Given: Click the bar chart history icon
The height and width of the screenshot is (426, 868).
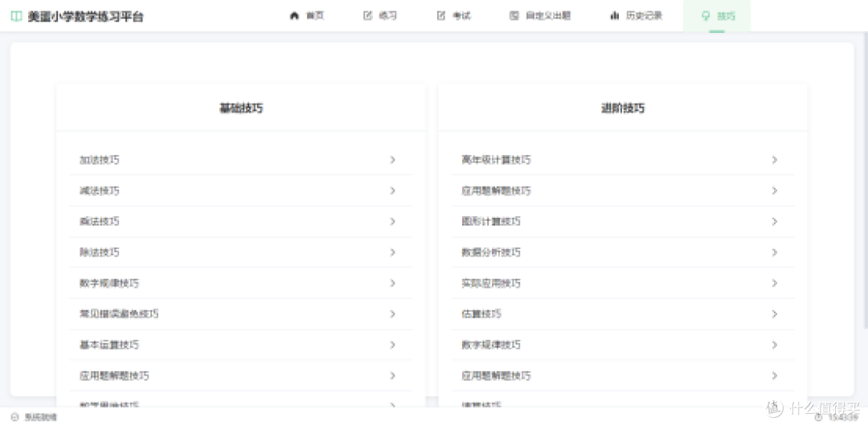Looking at the screenshot, I should (x=615, y=15).
